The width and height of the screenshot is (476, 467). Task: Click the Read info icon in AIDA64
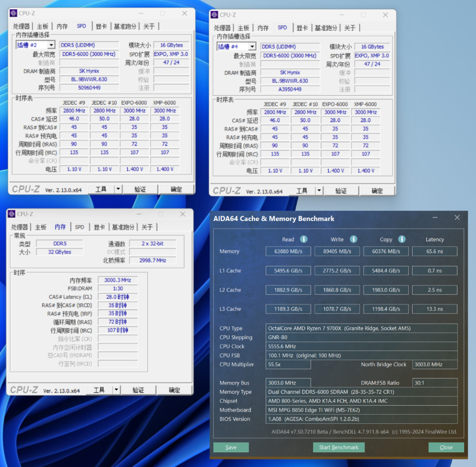[x=304, y=239]
